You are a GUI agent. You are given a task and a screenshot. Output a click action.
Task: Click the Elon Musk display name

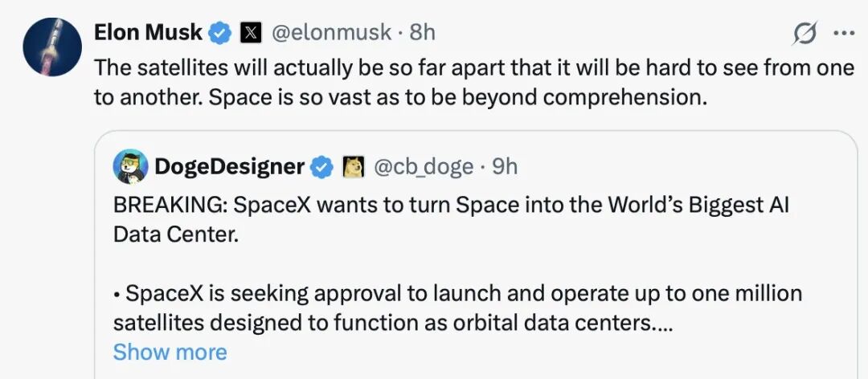point(148,33)
